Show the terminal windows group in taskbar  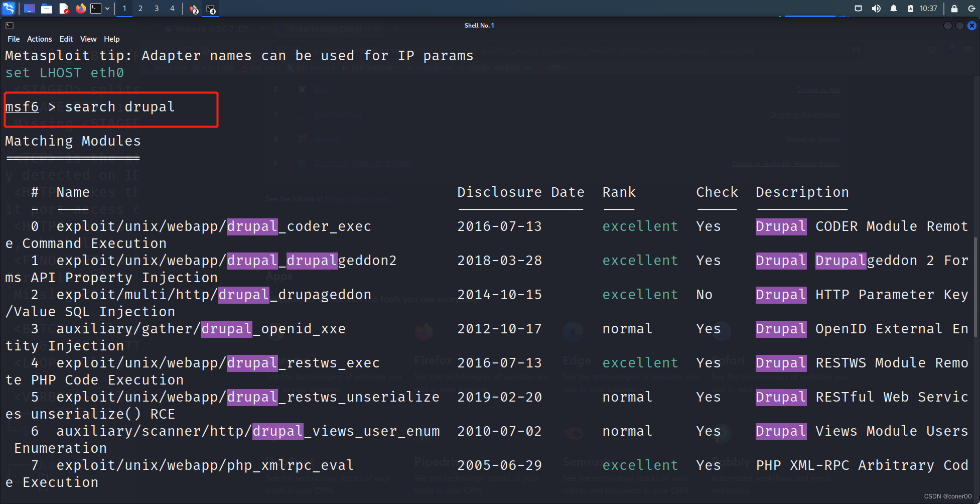pos(211,9)
